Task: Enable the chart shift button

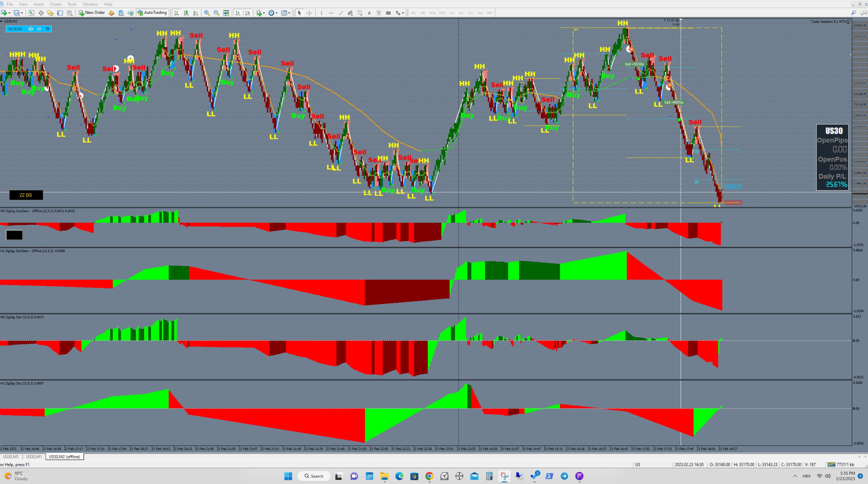Action: [x=247, y=13]
